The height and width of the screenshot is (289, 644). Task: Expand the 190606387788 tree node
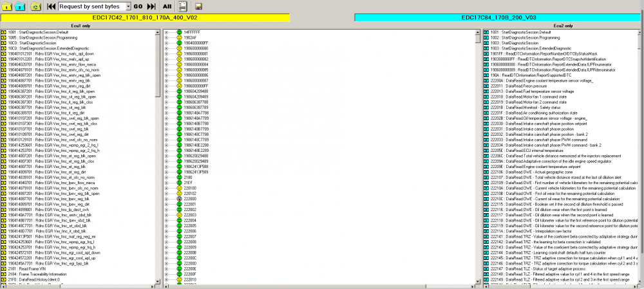click(x=166, y=102)
